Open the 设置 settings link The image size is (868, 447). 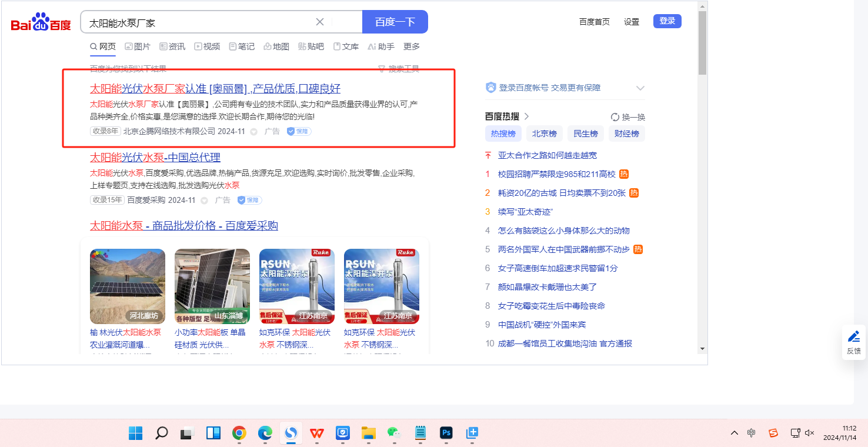tap(632, 22)
